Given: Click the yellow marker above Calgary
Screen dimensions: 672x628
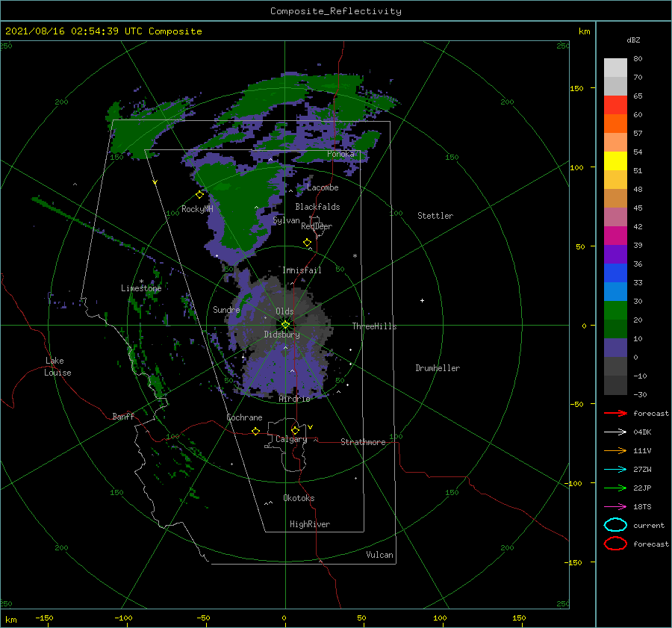Looking at the screenshot, I should (295, 430).
